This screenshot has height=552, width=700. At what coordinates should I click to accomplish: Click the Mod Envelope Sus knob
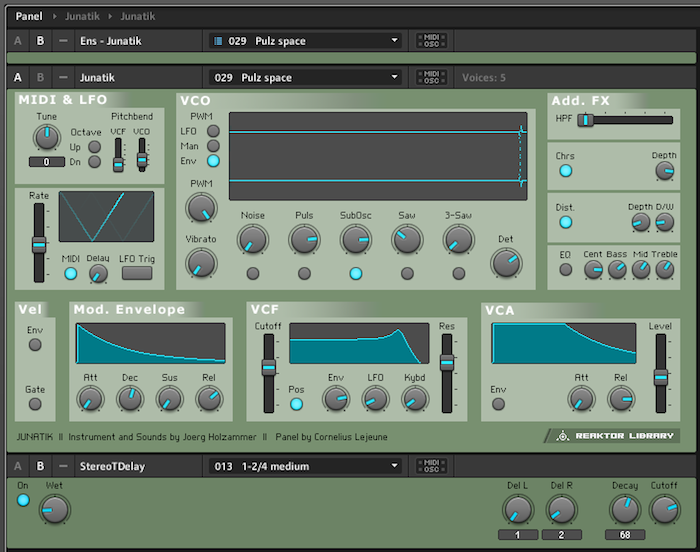pyautogui.click(x=170, y=399)
